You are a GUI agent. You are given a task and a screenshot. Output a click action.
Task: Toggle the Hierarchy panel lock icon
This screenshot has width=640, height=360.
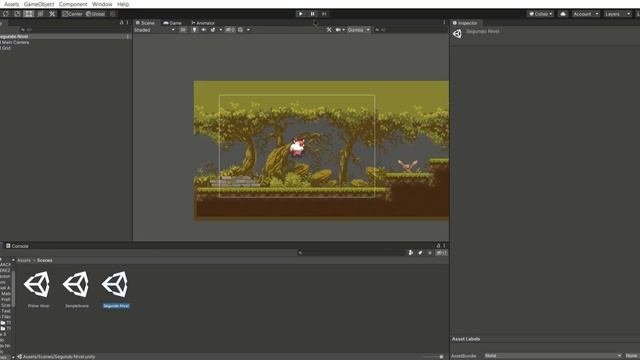pos(121,22)
